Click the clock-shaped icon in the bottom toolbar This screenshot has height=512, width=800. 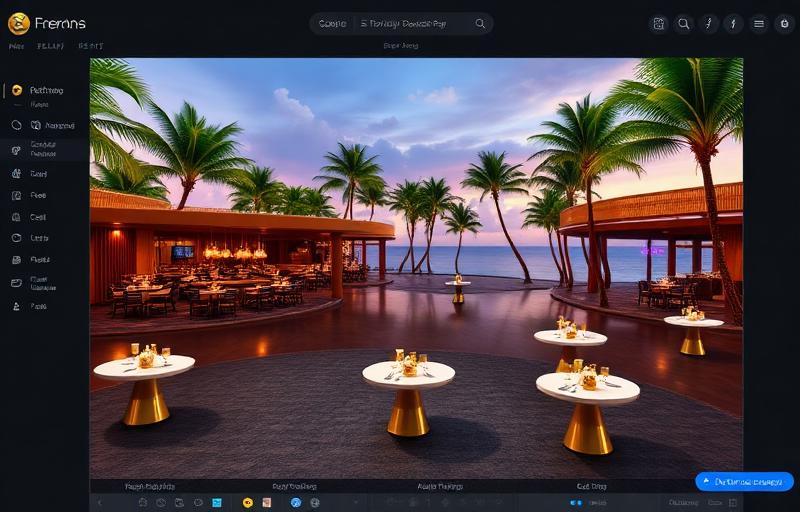pos(161,503)
